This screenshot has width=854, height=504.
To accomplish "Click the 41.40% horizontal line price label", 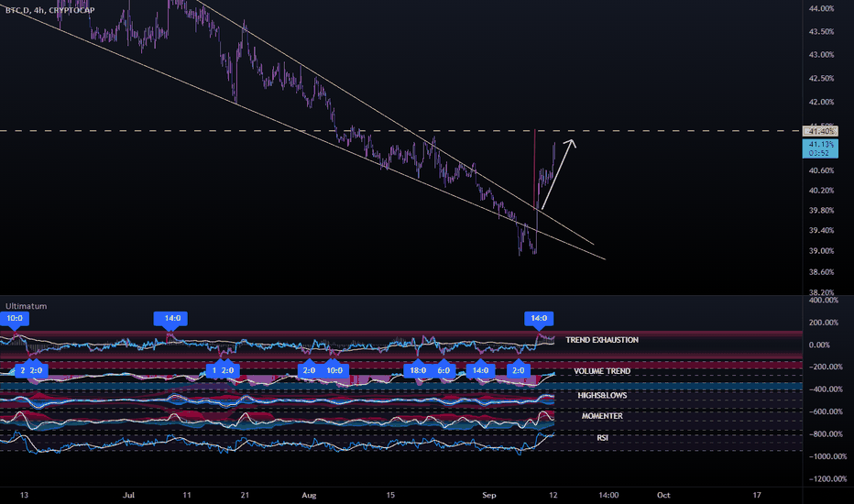I will (821, 131).
